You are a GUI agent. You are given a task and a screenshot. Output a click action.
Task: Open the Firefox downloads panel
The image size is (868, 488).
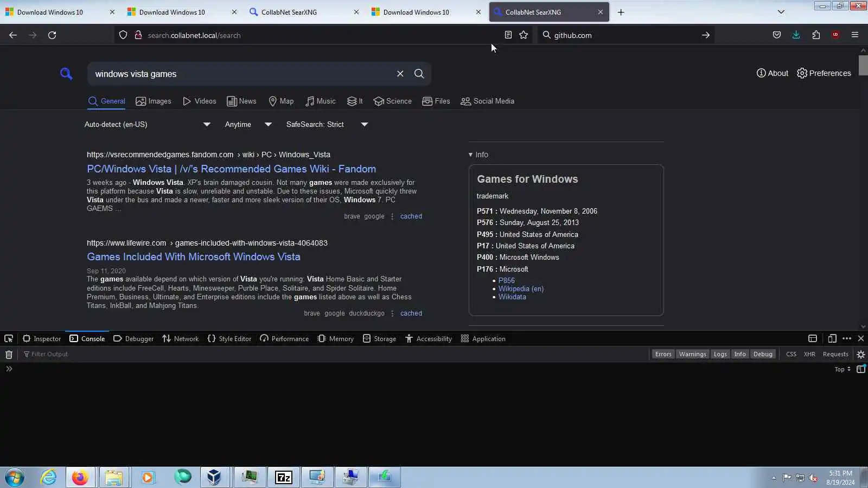coord(796,35)
